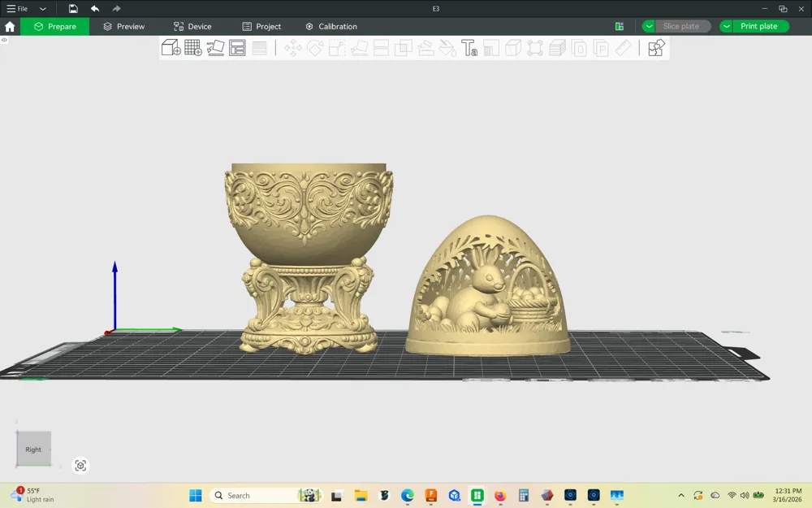The height and width of the screenshot is (508, 812).
Task: Switch to the Calibration tab
Action: (331, 27)
